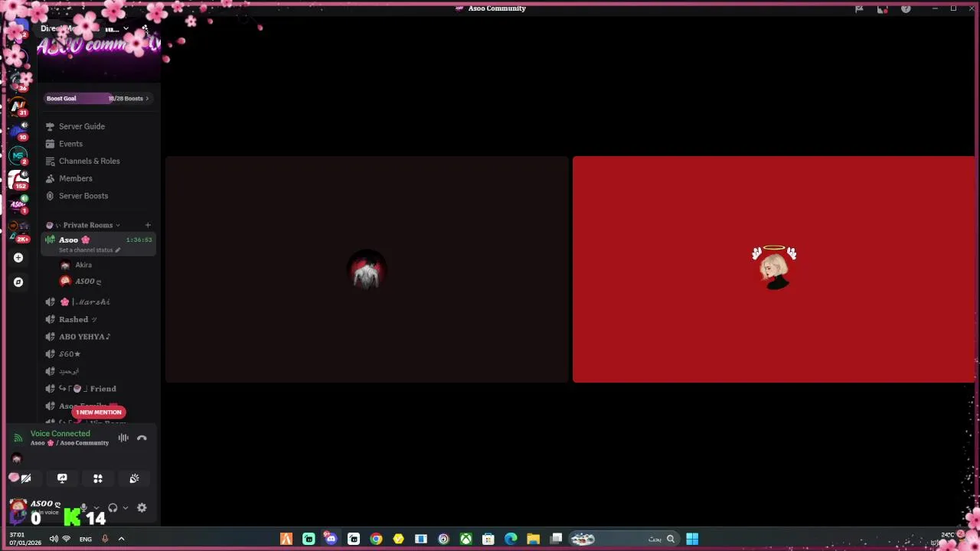
Task: Mute the microphone
Action: coord(83,507)
